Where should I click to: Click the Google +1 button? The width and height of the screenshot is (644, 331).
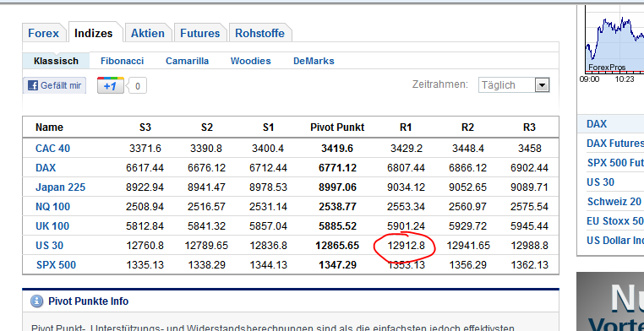111,85
